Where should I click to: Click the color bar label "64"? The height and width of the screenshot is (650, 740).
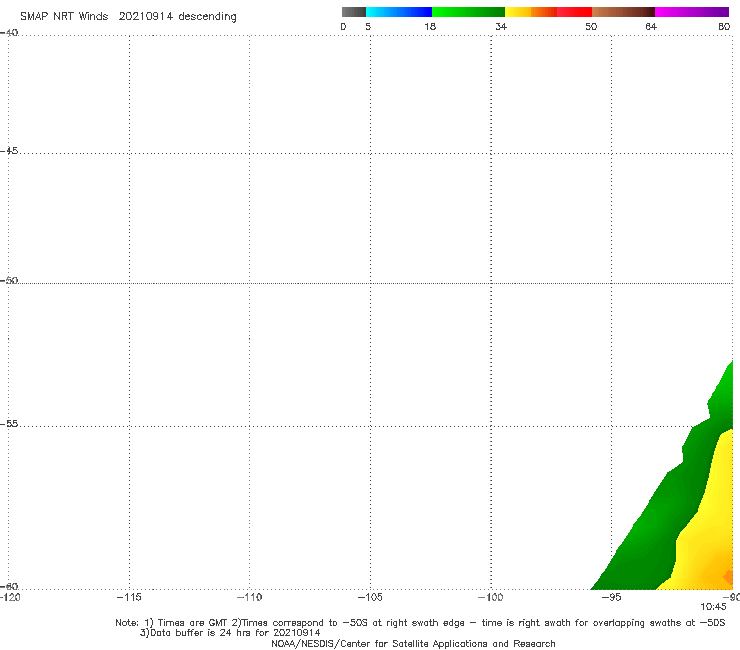point(651,26)
